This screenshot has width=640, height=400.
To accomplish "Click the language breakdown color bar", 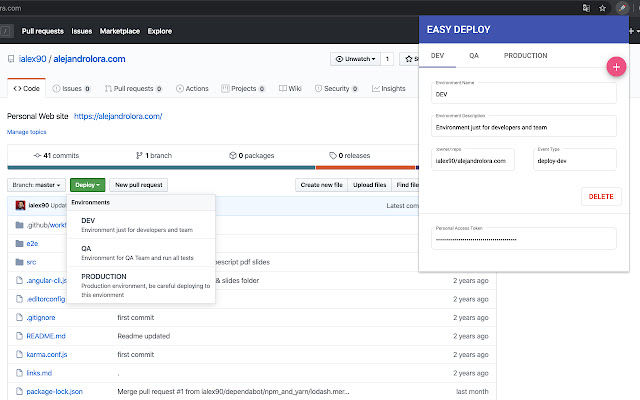I will (x=213, y=167).
